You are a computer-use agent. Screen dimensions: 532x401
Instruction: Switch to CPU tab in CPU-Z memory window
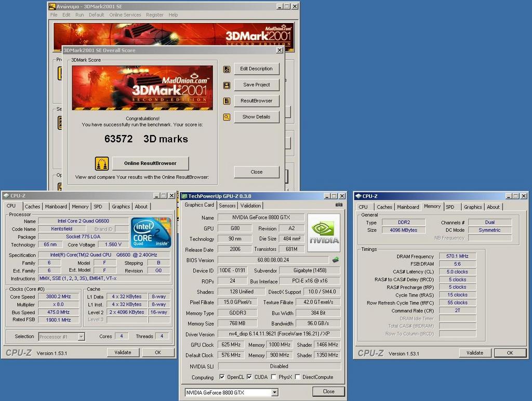pos(363,207)
